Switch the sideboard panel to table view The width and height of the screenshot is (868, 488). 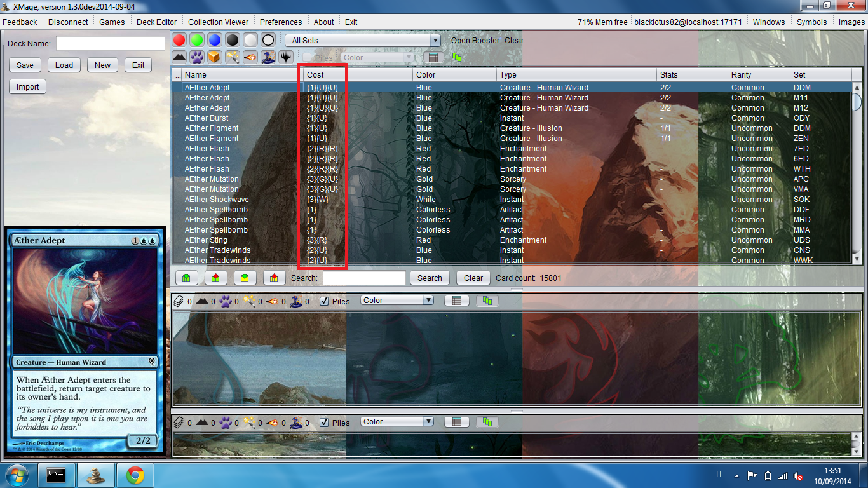pos(456,422)
